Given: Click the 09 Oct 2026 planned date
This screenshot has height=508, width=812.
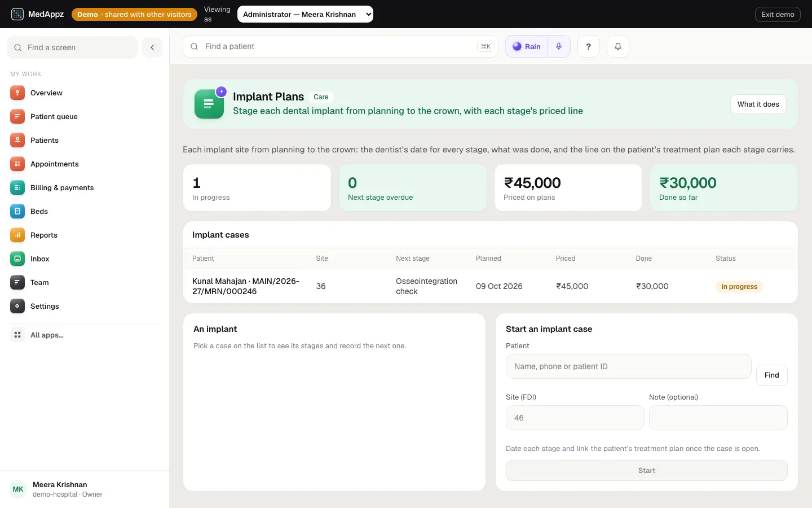Looking at the screenshot, I should (499, 286).
